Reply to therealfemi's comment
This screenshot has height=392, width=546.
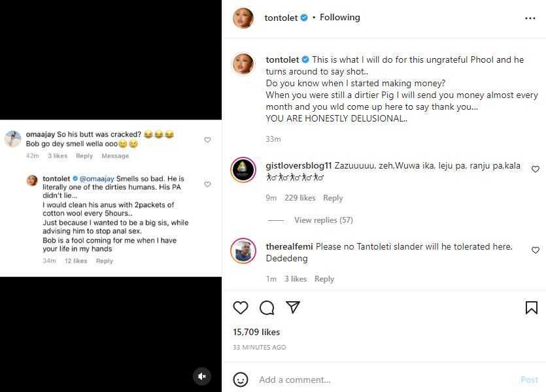[x=324, y=279]
